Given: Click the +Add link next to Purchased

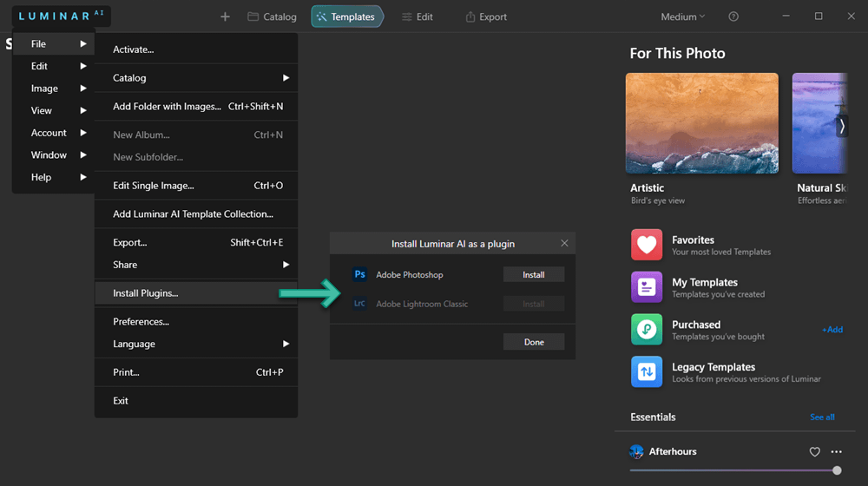Looking at the screenshot, I should click(x=832, y=329).
